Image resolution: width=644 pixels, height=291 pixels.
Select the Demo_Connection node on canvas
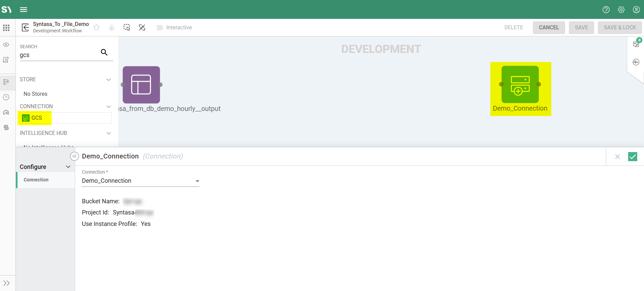coord(520,85)
